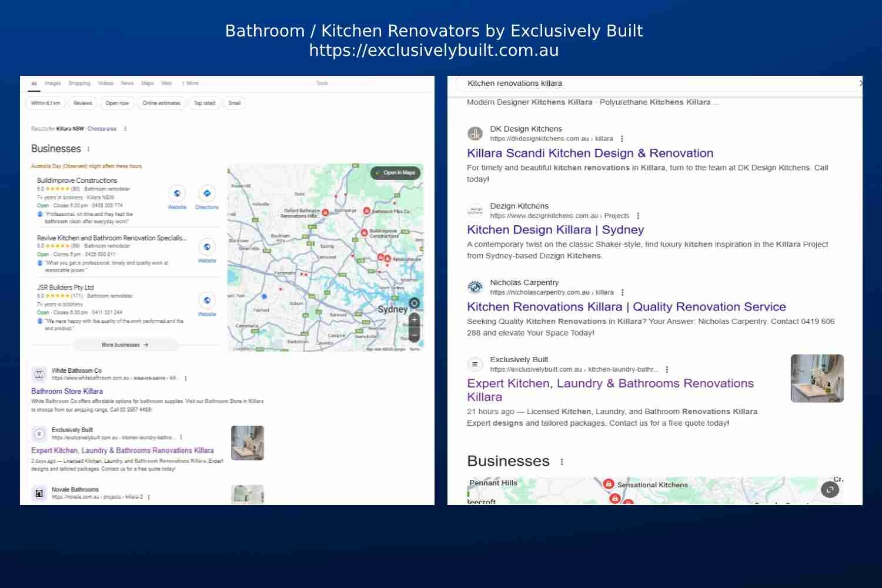Click JSR Builders Pty Ltd business name
Image resolution: width=882 pixels, height=588 pixels.
point(65,288)
